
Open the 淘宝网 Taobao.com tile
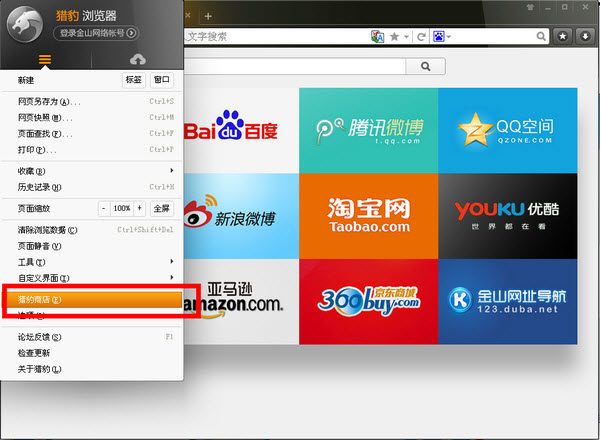[x=368, y=216]
